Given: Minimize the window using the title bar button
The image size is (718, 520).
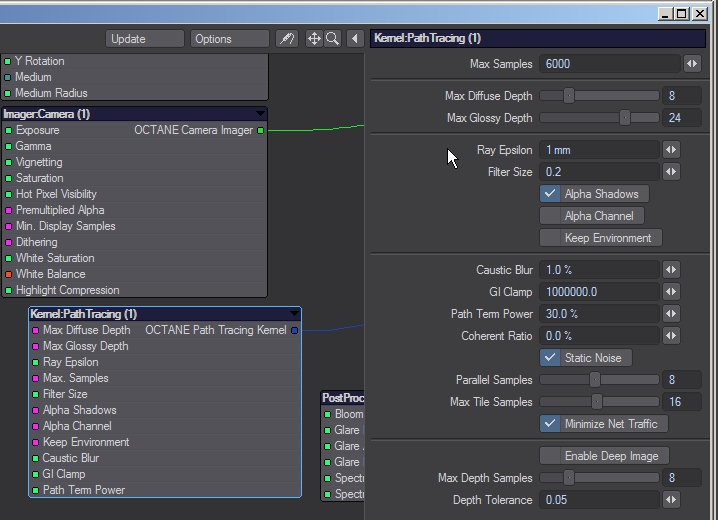Looking at the screenshot, I should coord(665,14).
